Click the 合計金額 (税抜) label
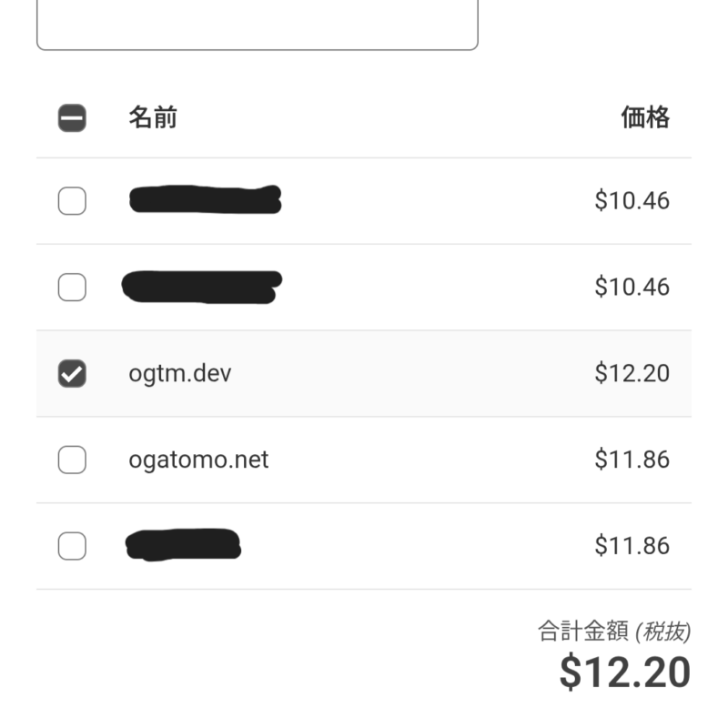Image resolution: width=728 pixels, height=728 pixels. pos(614,631)
